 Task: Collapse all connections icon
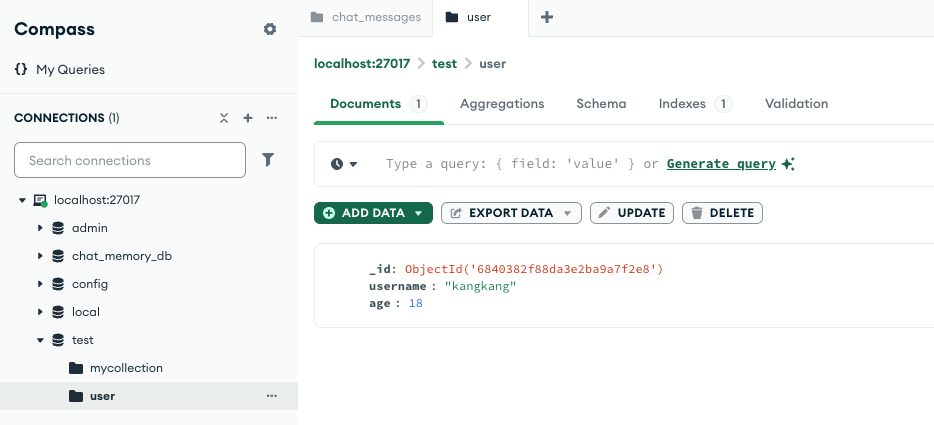click(224, 118)
